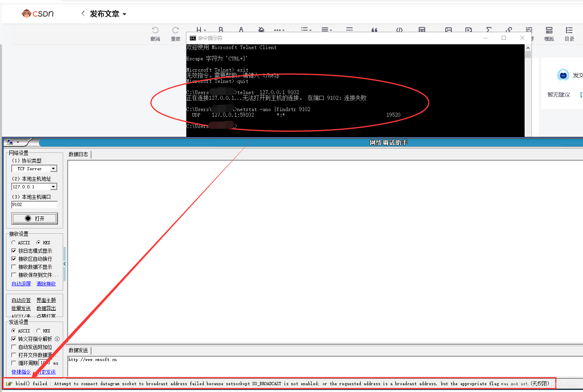
Task: Click the 界面主题 link
Action: tap(46, 300)
